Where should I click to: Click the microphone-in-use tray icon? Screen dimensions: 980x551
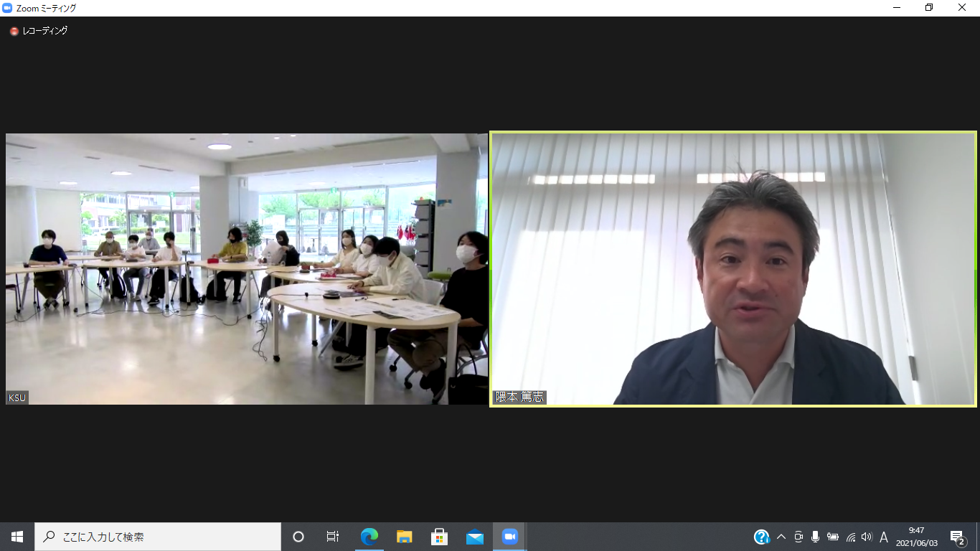[815, 537]
